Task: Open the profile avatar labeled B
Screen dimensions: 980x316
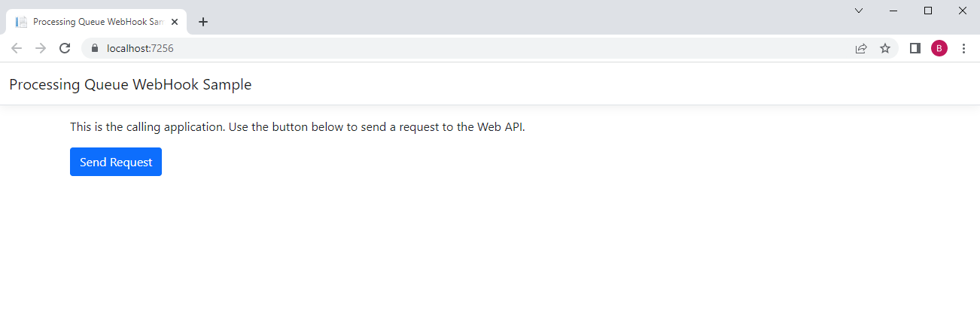Action: click(x=939, y=48)
